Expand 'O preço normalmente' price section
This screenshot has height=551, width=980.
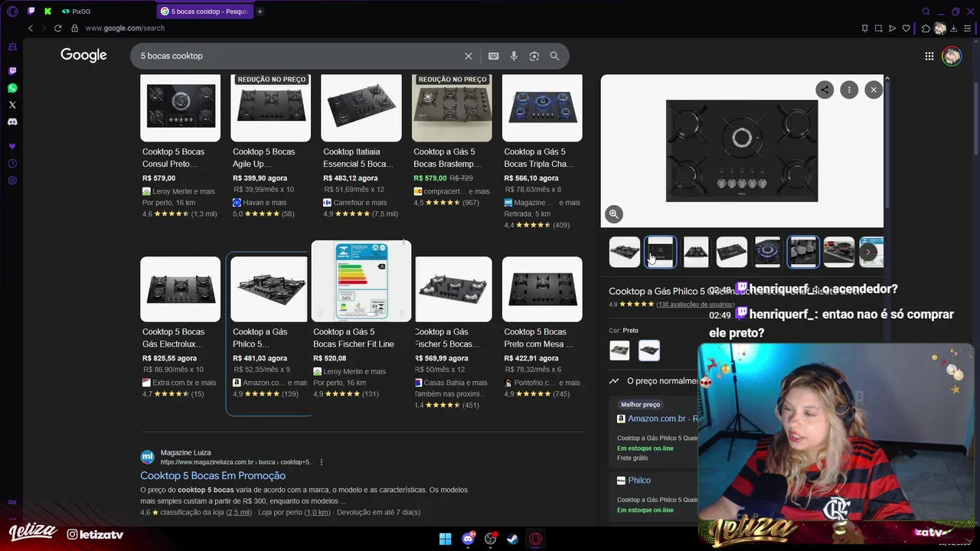(653, 380)
